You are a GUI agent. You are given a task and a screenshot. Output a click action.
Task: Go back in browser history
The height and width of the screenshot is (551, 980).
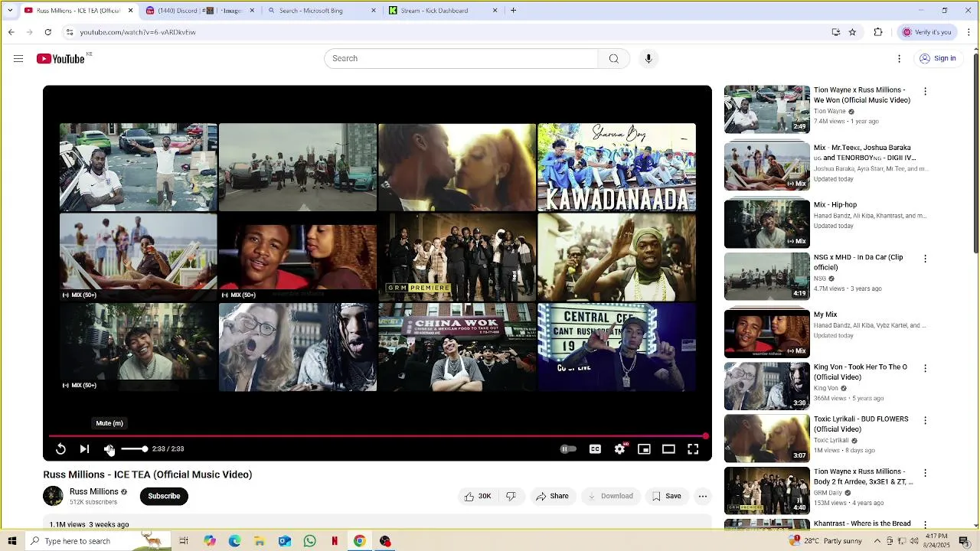pos(11,32)
